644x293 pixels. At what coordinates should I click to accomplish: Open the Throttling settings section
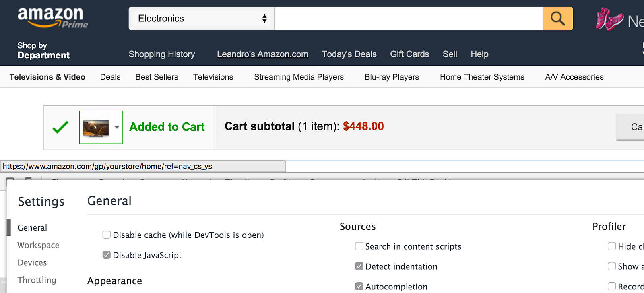pos(37,280)
